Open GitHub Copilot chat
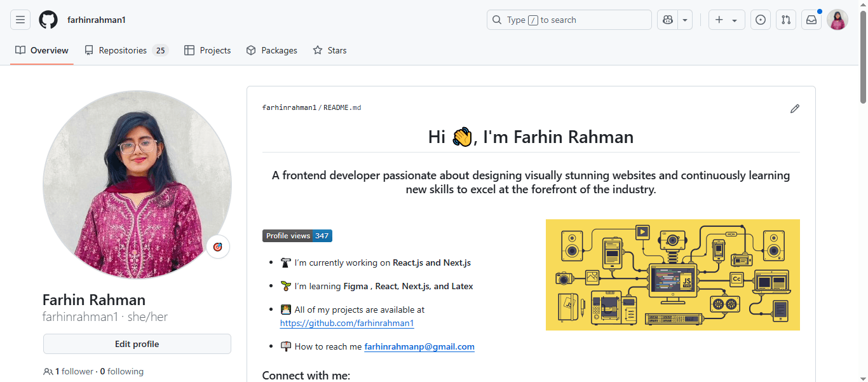 point(667,20)
